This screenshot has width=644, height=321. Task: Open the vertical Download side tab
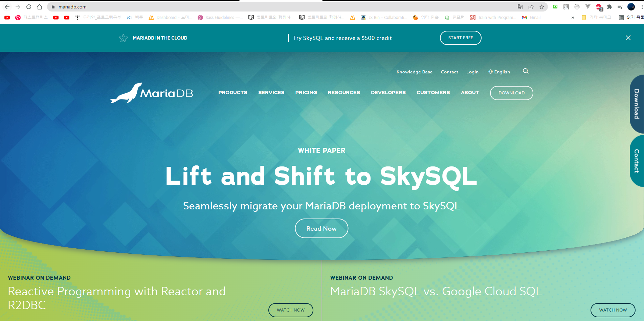(637, 104)
